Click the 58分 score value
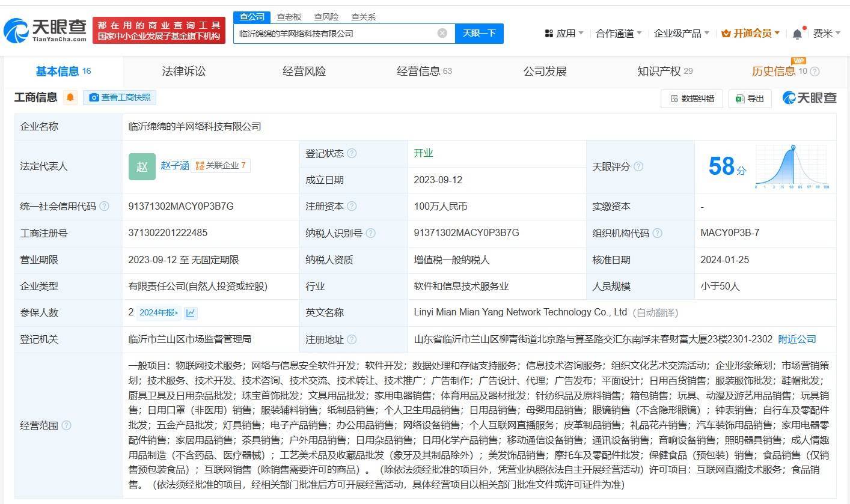 tap(727, 166)
